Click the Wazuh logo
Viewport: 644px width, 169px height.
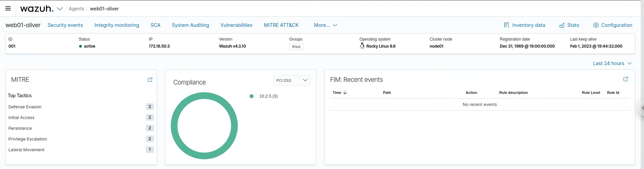coord(37,9)
